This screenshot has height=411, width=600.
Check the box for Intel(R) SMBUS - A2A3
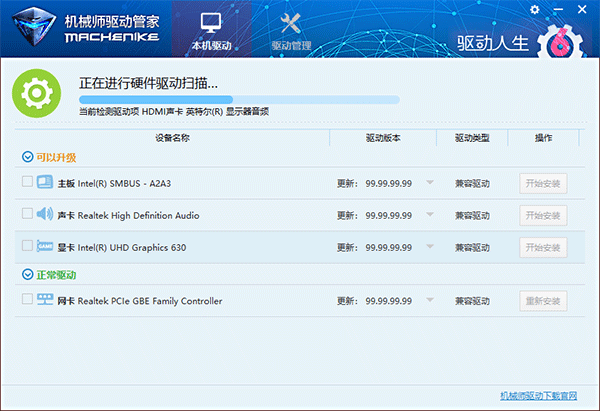(26, 183)
